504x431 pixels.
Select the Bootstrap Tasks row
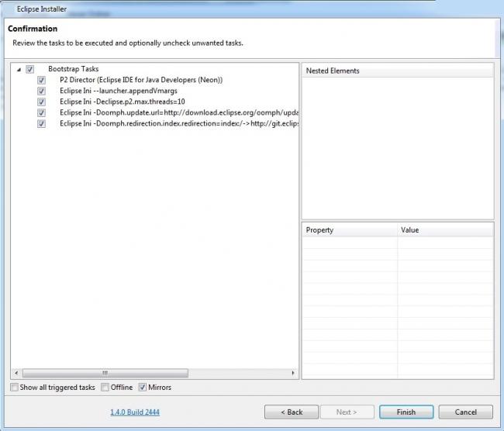(x=74, y=69)
